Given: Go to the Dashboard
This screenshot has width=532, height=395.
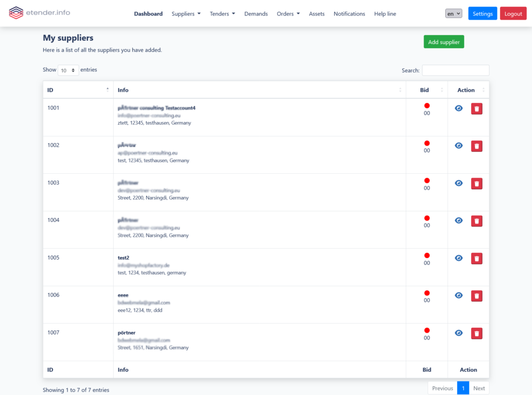Looking at the screenshot, I should (x=148, y=13).
